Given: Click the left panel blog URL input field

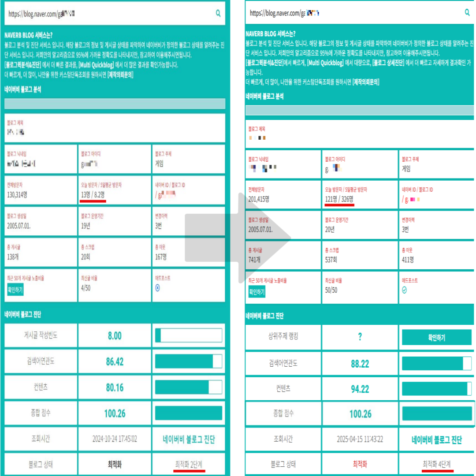Looking at the screenshot, I should (x=115, y=13).
